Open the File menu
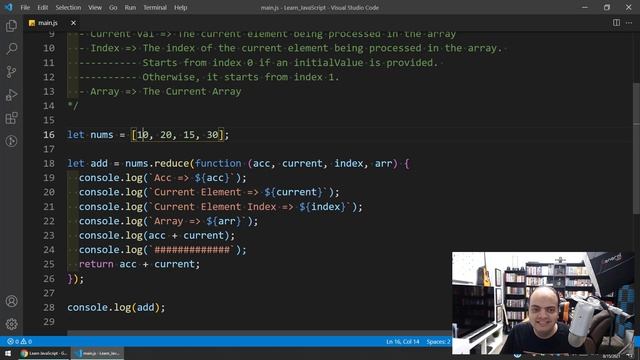640x360 pixels. (25, 7)
